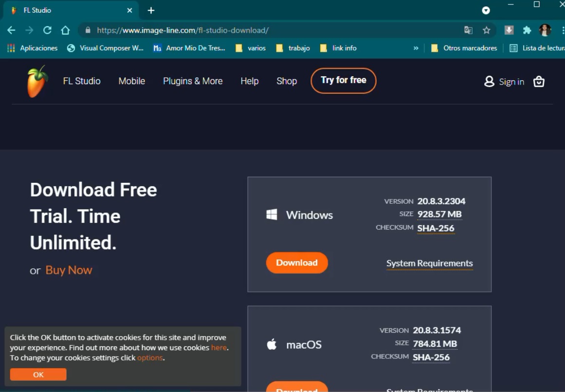Open the varios bookmark folder

click(251, 48)
